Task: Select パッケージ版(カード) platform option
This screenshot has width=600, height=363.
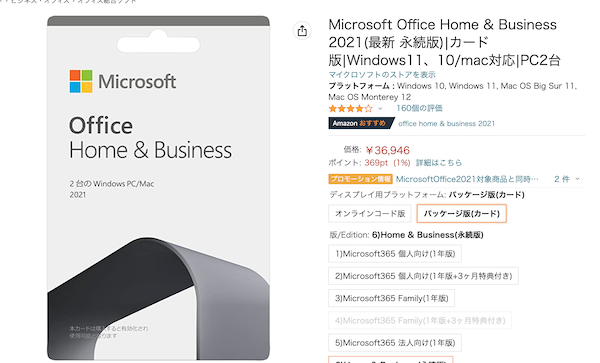Action: (x=461, y=213)
